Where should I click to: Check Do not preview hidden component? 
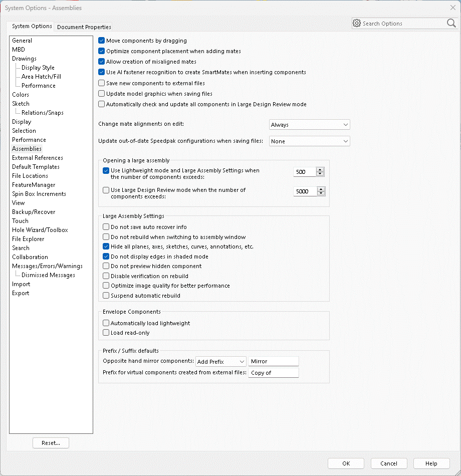(x=106, y=266)
